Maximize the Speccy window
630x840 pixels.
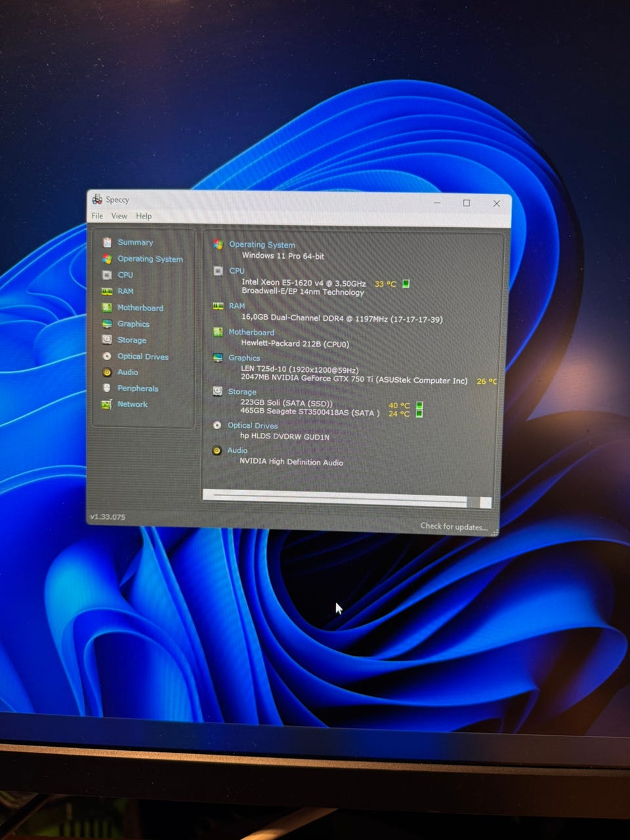click(x=467, y=203)
